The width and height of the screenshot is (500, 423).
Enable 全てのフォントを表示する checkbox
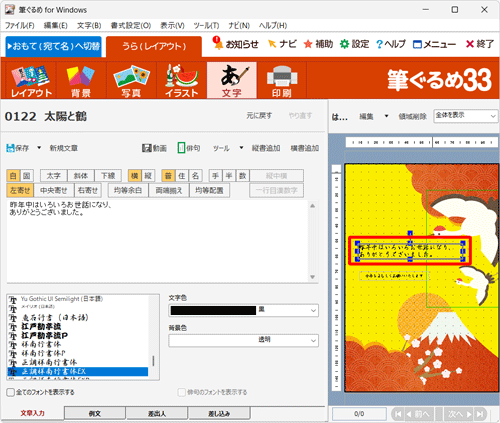(11, 392)
